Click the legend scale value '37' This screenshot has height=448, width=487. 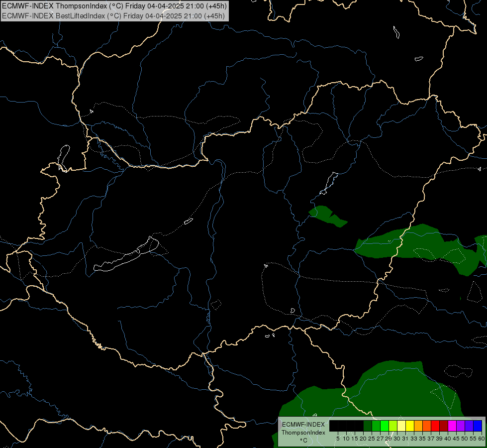[x=431, y=439]
